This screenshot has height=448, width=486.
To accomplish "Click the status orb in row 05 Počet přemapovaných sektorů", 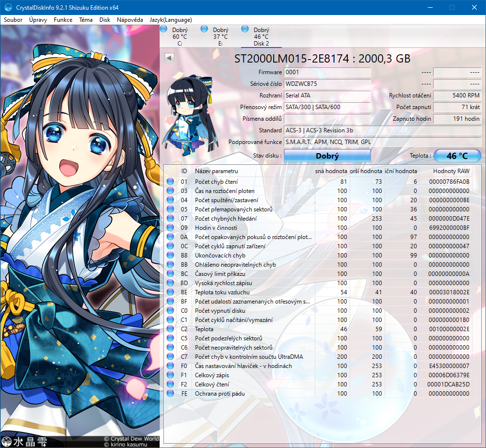I will pos(170,209).
